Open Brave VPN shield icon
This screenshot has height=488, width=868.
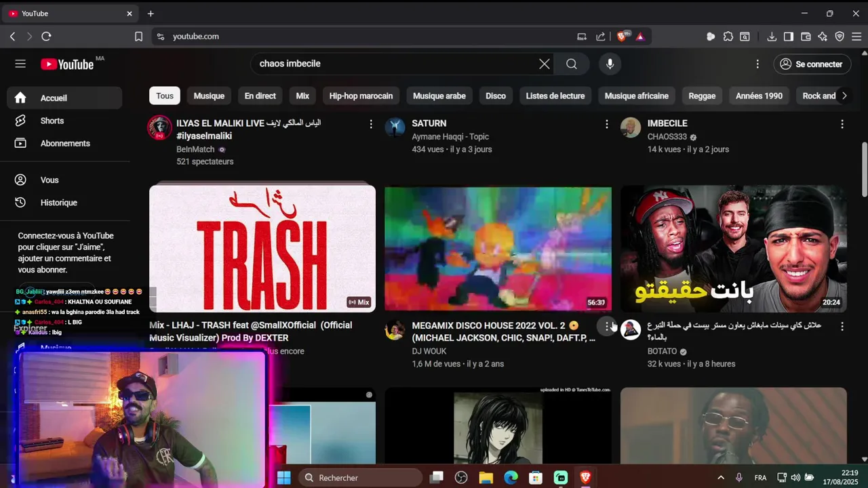click(x=840, y=37)
